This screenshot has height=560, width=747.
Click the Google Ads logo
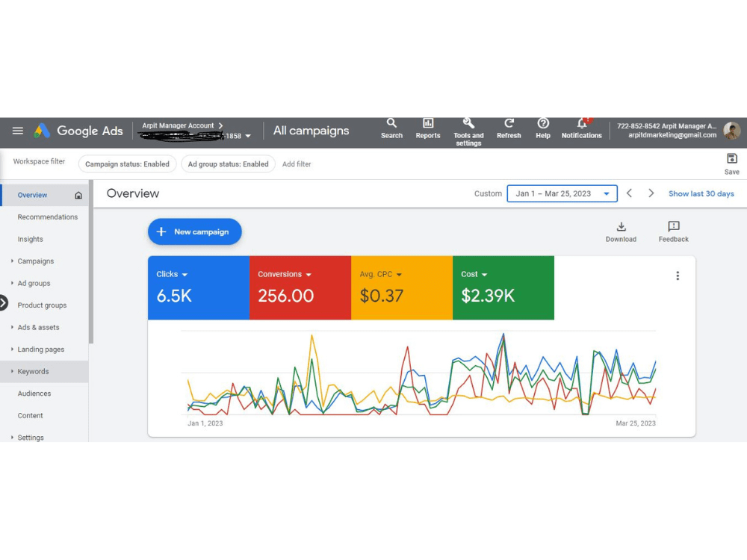(78, 131)
